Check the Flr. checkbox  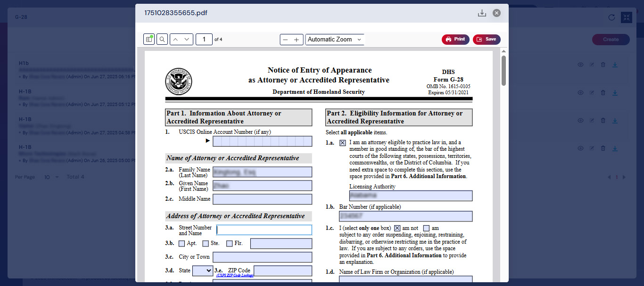(x=230, y=244)
